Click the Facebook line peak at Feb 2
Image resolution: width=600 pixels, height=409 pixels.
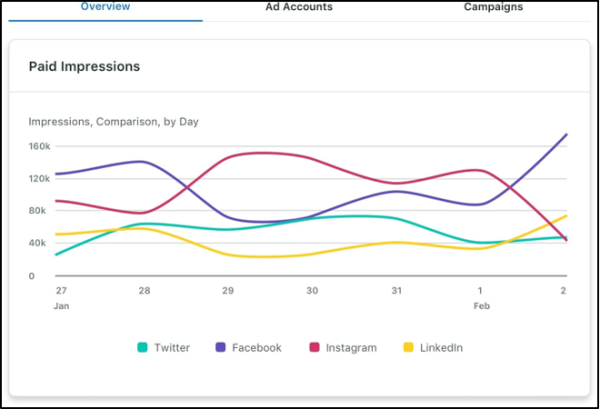pyautogui.click(x=566, y=134)
